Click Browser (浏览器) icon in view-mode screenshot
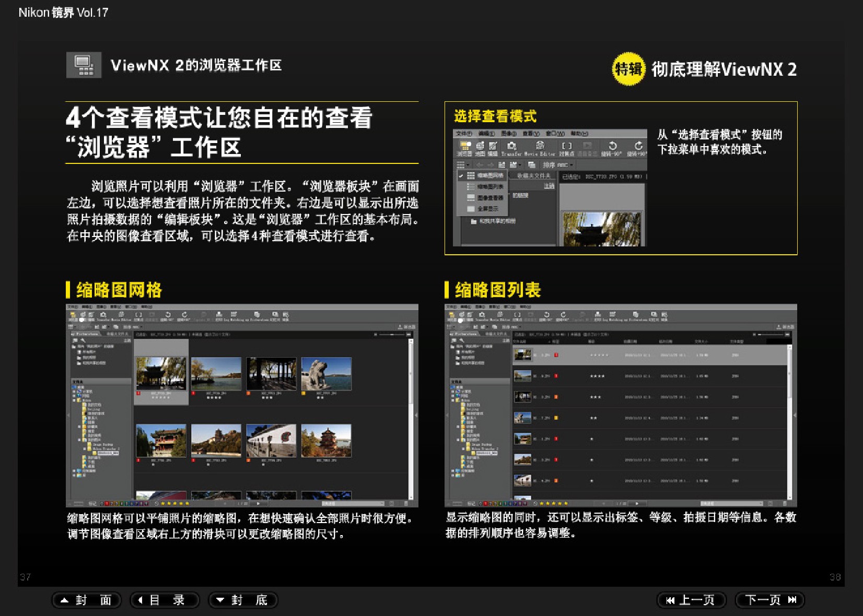863x616 pixels. pyautogui.click(x=464, y=148)
